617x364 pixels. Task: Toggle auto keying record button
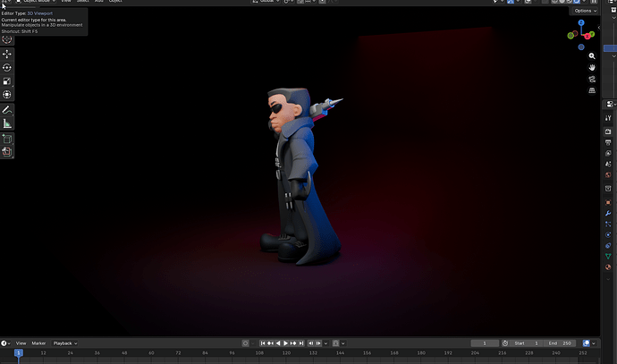245,343
